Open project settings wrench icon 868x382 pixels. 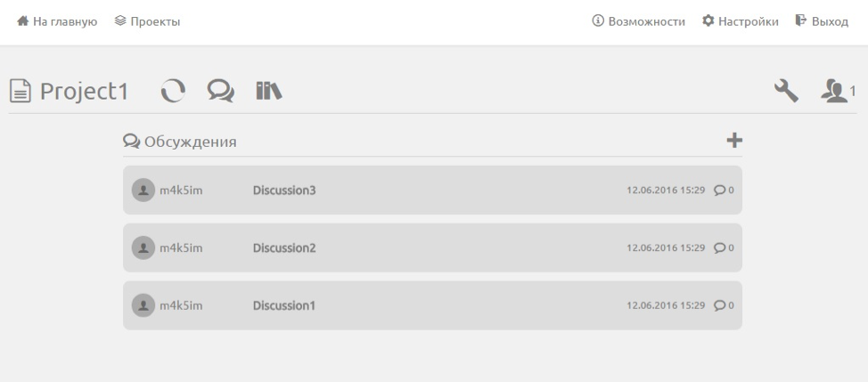[x=786, y=91]
